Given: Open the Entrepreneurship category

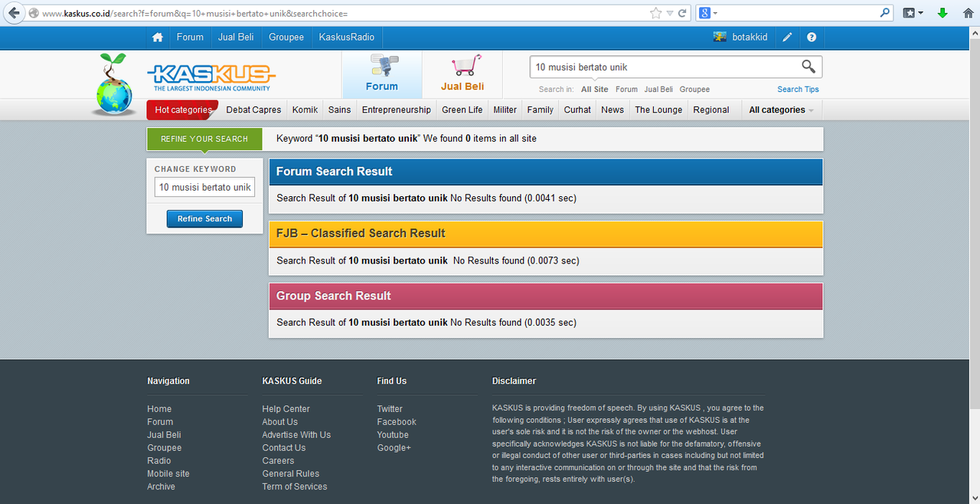Looking at the screenshot, I should pos(397,110).
